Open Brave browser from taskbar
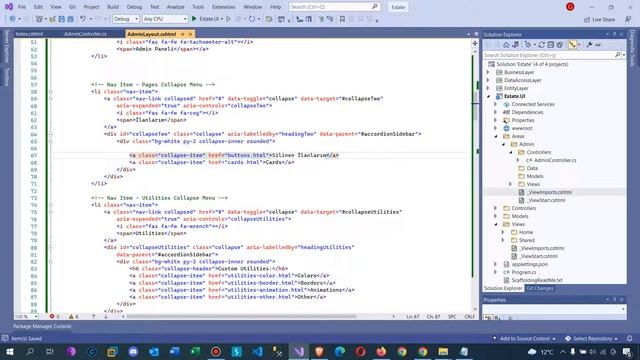The width and height of the screenshot is (640, 360). tap(319, 351)
